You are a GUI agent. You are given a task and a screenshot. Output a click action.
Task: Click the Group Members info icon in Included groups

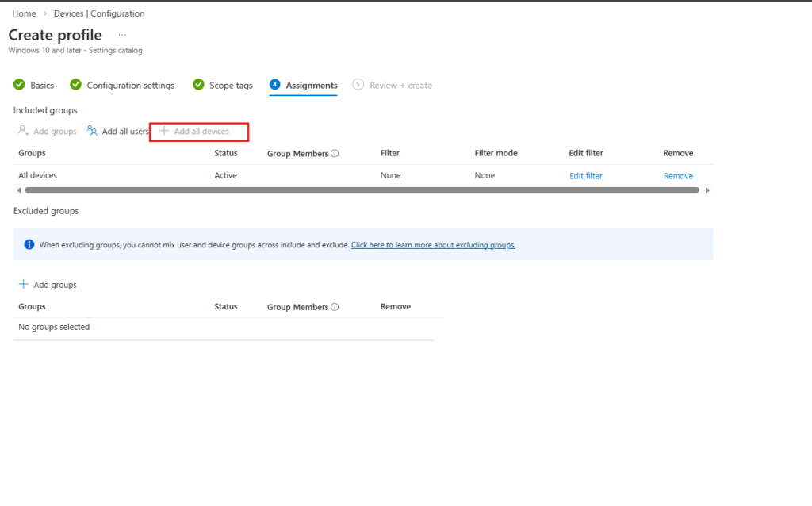335,154
